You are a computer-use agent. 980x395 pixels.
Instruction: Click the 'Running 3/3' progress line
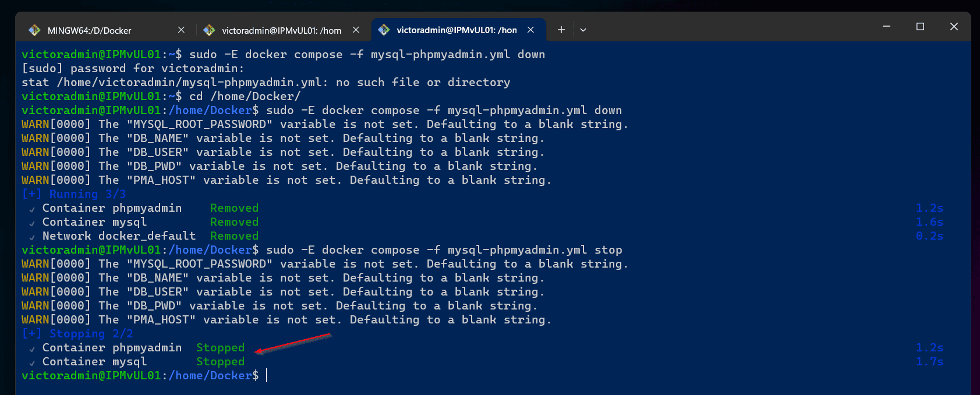pyautogui.click(x=74, y=194)
